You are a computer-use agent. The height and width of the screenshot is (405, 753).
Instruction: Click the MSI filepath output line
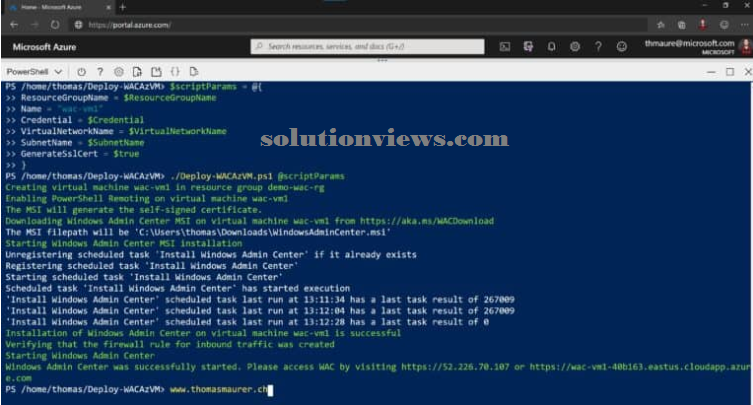pos(198,233)
